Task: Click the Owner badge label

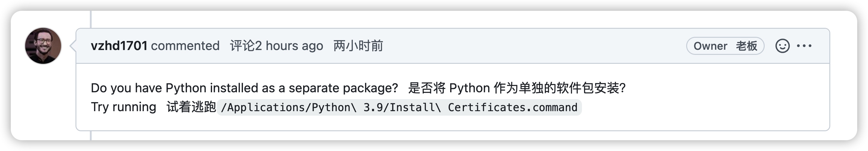Action: pos(710,46)
